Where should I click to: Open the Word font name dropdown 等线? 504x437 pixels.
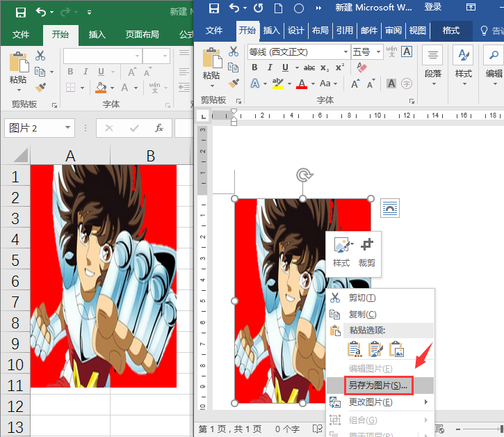point(346,51)
